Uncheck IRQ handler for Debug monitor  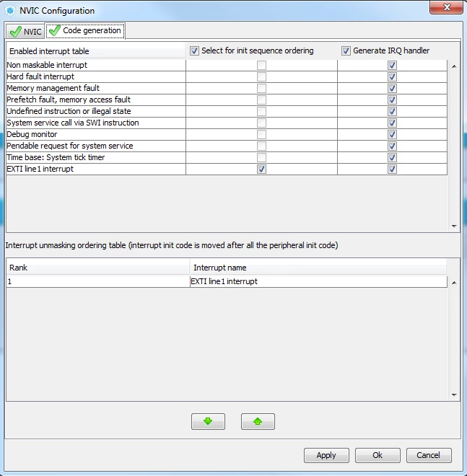tap(392, 134)
